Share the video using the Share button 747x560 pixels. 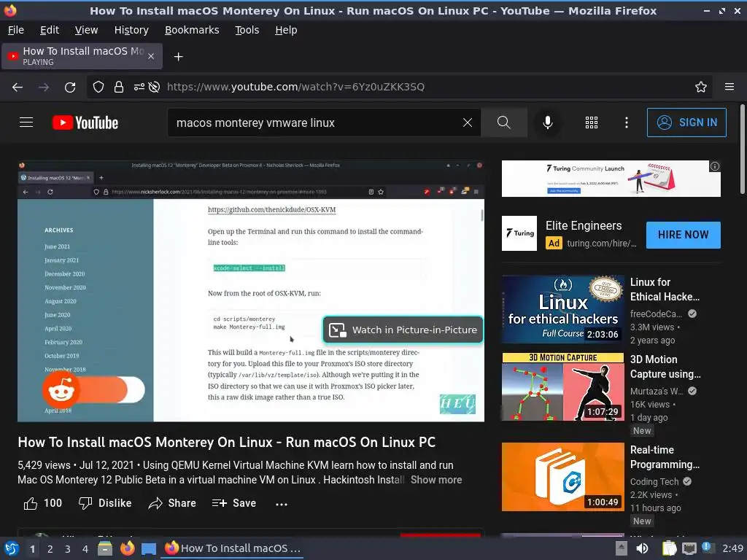172,503
